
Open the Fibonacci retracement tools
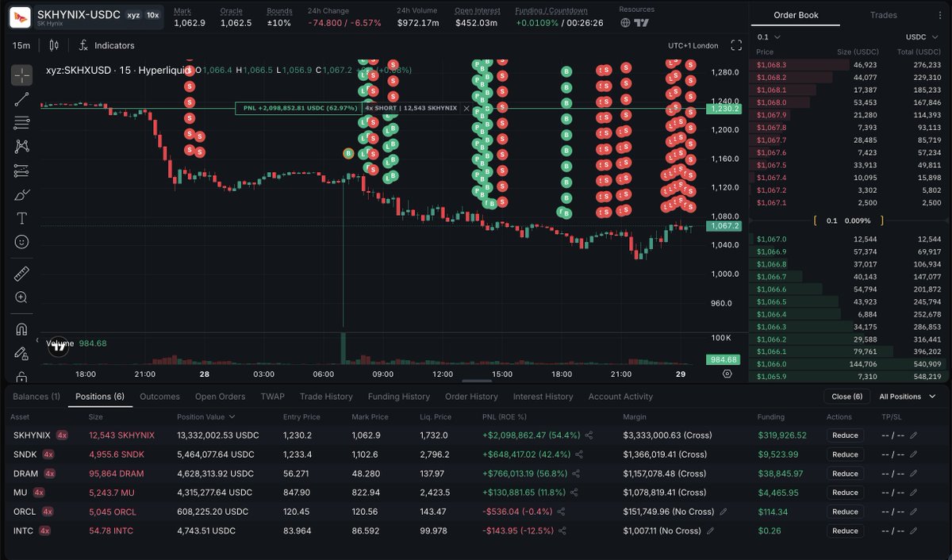click(22, 123)
